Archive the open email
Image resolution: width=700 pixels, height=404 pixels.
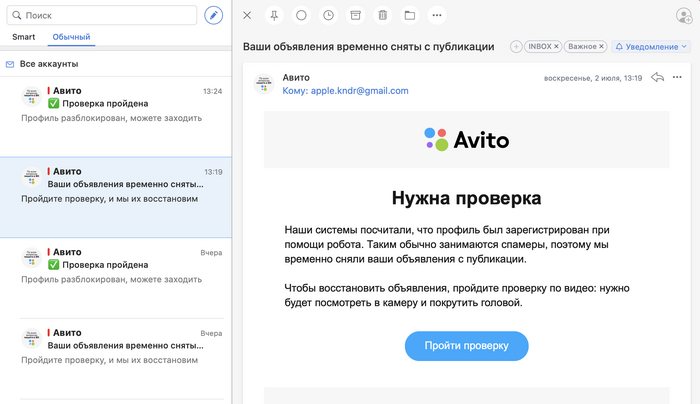356,15
